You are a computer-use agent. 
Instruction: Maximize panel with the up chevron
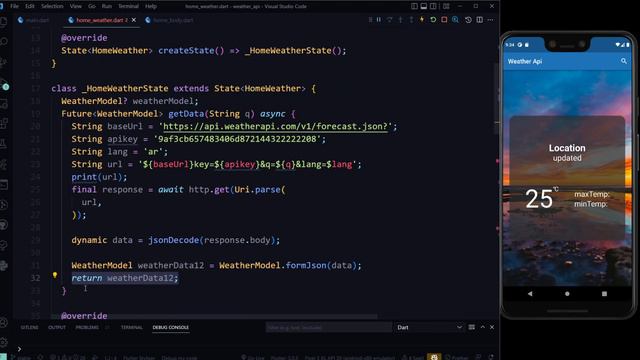482,327
